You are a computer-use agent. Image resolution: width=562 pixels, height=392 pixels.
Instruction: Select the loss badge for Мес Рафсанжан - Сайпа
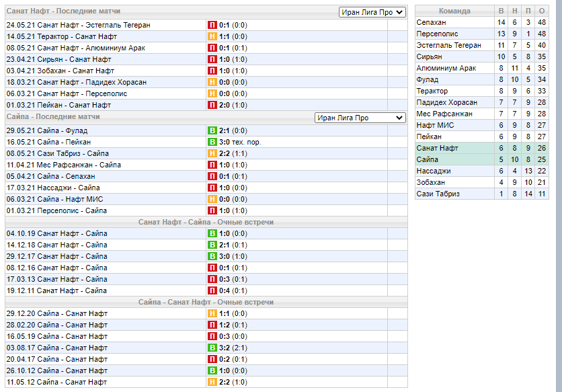click(212, 165)
